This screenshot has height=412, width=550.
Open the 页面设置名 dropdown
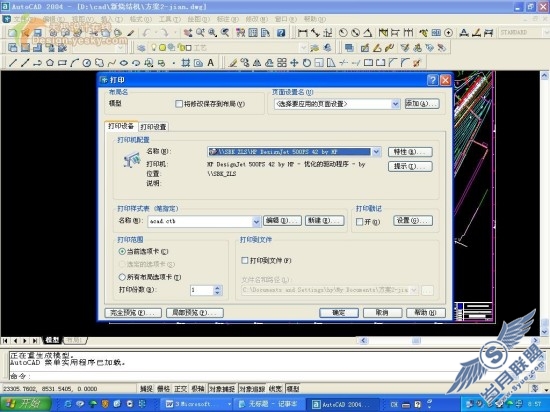[x=395, y=104]
